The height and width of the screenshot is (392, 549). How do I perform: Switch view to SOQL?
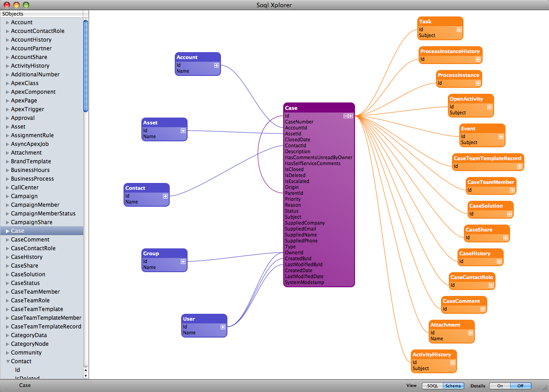[432, 386]
